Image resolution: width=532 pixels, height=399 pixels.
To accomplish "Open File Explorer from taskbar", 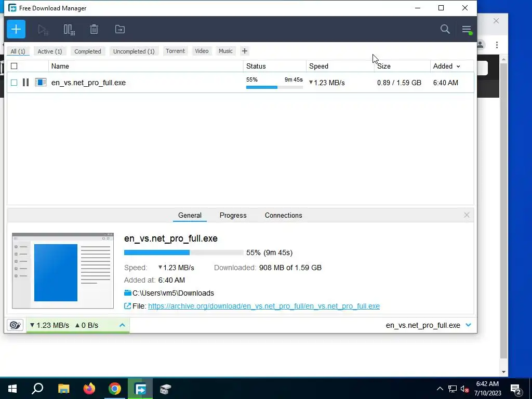I will 63,389.
